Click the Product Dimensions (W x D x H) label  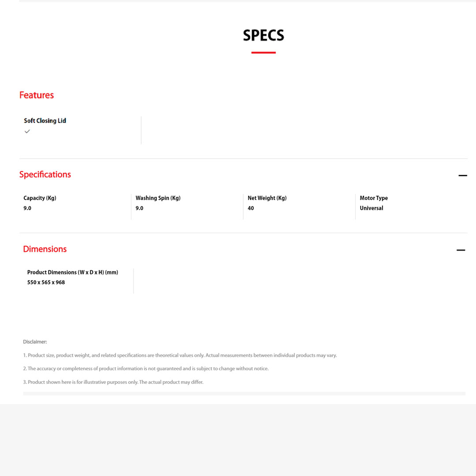[x=73, y=272]
